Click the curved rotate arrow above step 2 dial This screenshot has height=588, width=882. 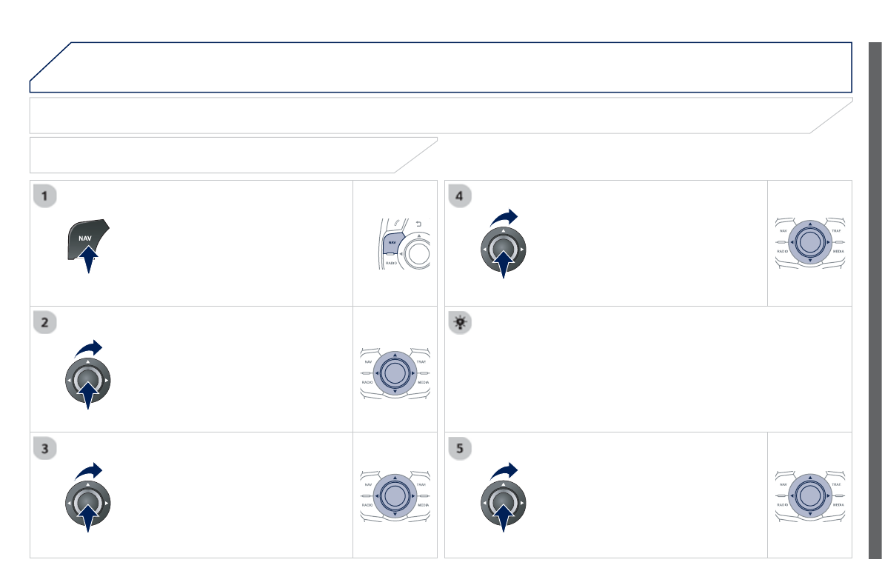89,349
